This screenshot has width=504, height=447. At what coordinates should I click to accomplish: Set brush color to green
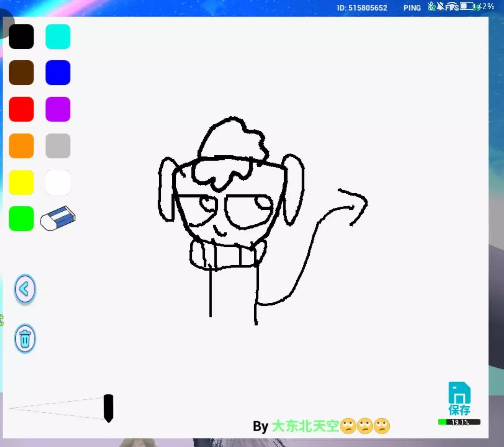pos(21,219)
